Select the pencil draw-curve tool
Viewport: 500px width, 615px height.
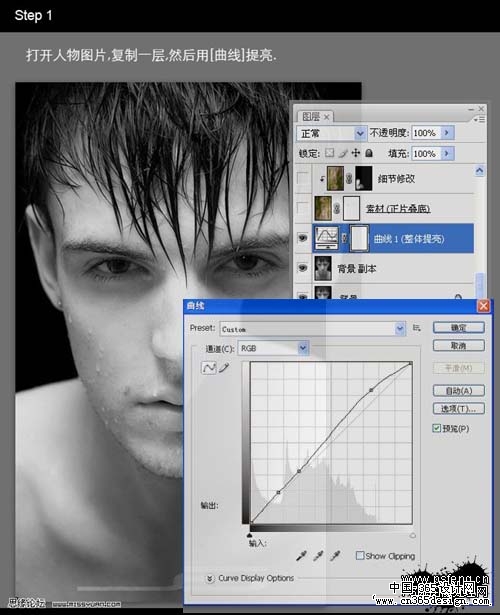pos(224,368)
